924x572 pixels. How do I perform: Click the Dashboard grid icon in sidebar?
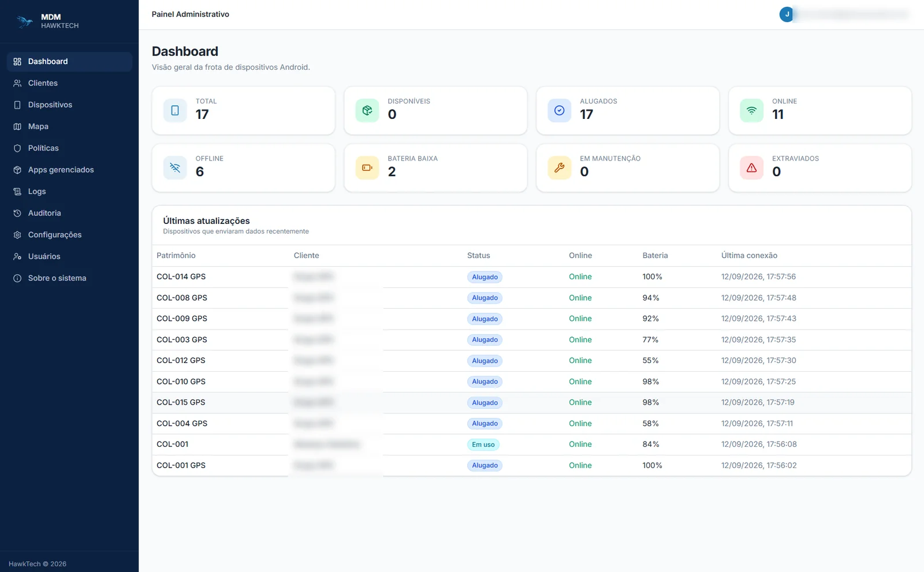pos(17,62)
